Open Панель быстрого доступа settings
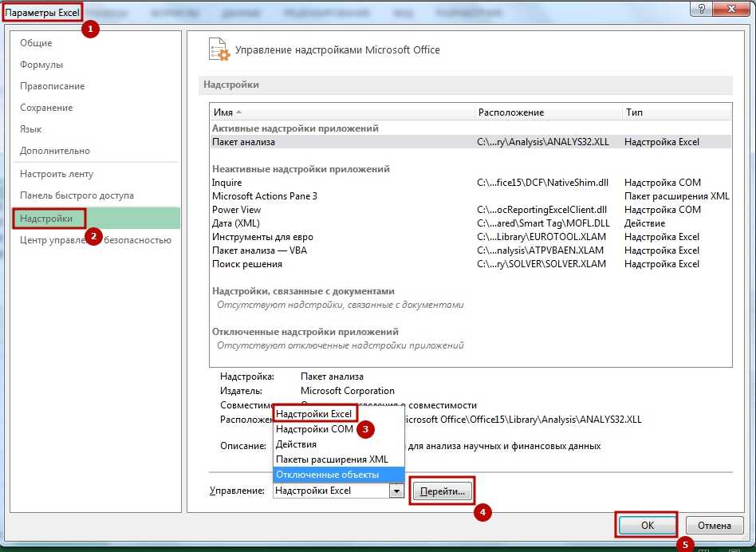This screenshot has width=756, height=552. [77, 195]
